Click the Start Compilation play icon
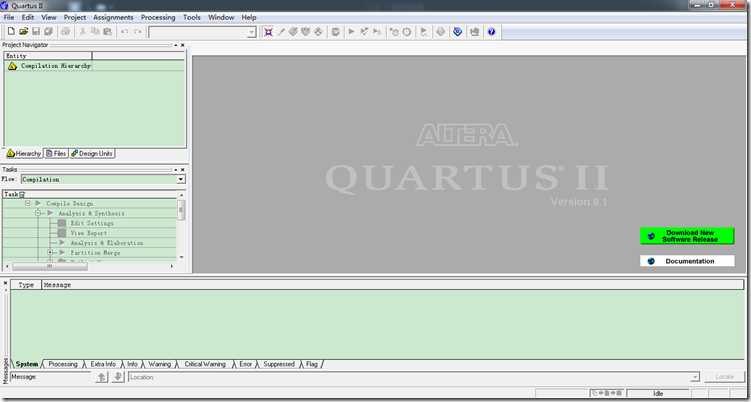 (352, 32)
